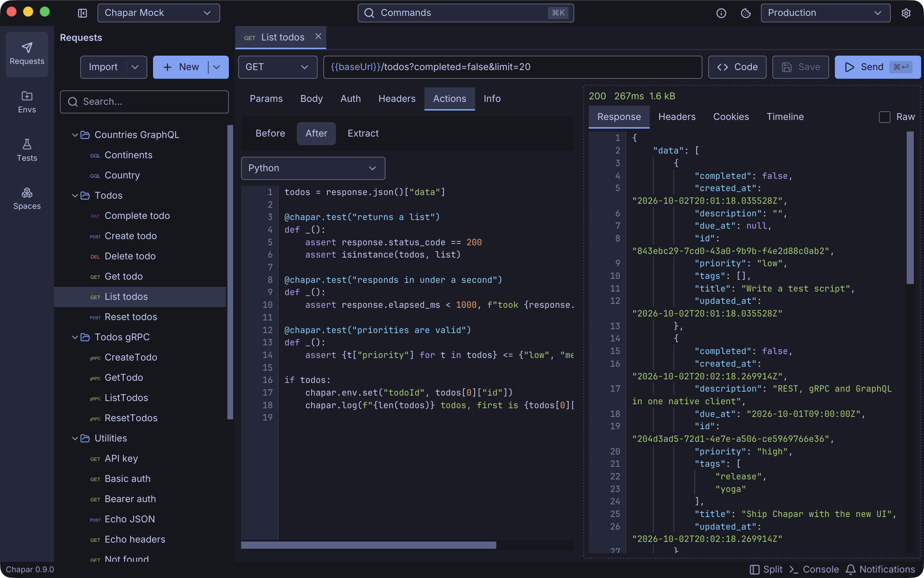
Task: Click the Countries GraphQL folder icon
Action: click(85, 134)
